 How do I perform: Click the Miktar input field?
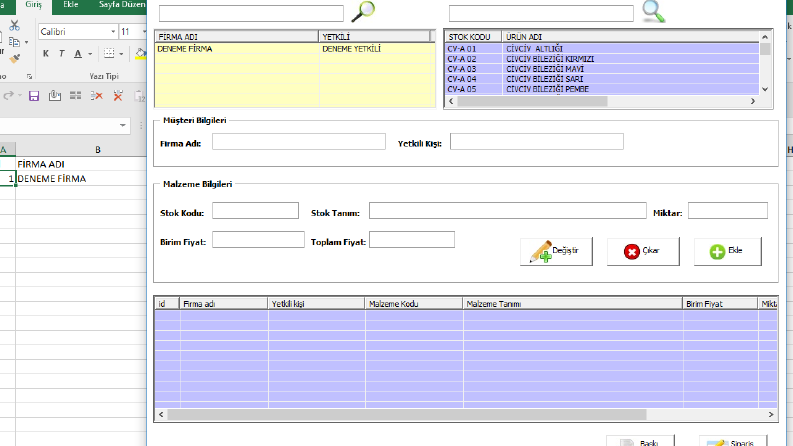[728, 211]
